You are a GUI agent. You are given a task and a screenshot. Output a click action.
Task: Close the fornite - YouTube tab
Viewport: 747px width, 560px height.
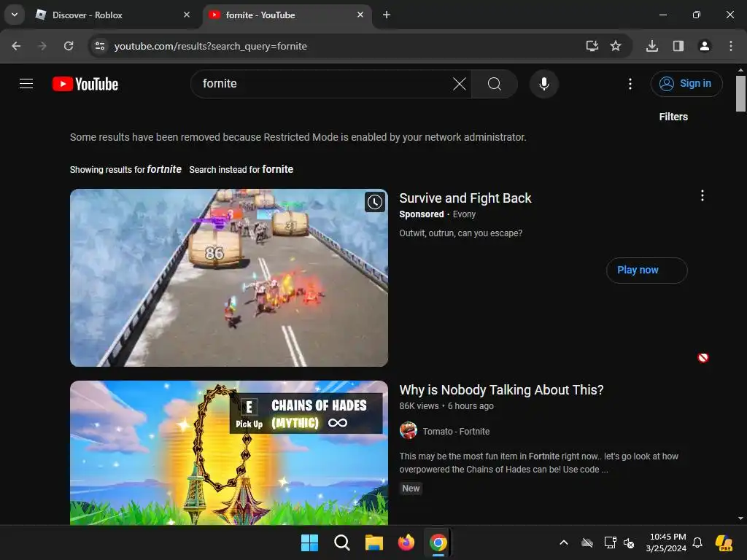[360, 15]
